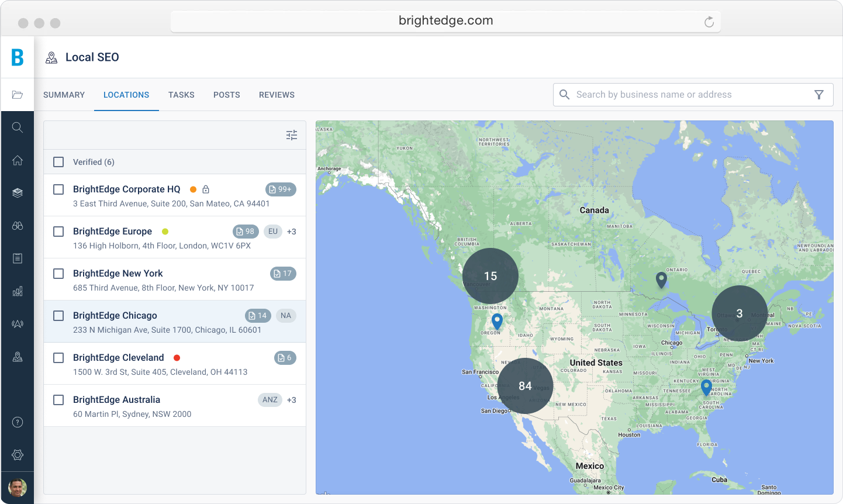Click the business name or address search field
Screen dimensions: 843x504
pos(684,95)
